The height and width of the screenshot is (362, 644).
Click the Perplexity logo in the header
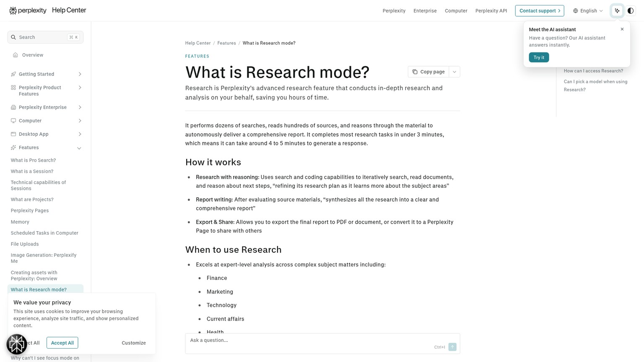click(x=28, y=10)
